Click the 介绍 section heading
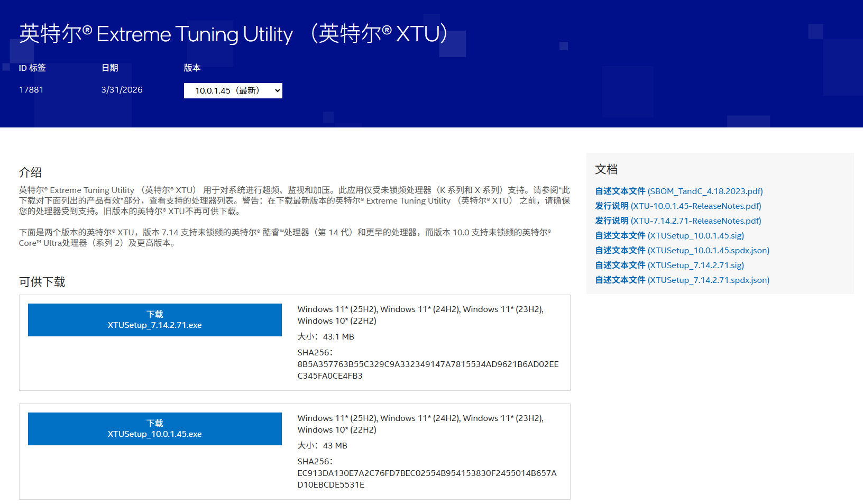 point(30,172)
